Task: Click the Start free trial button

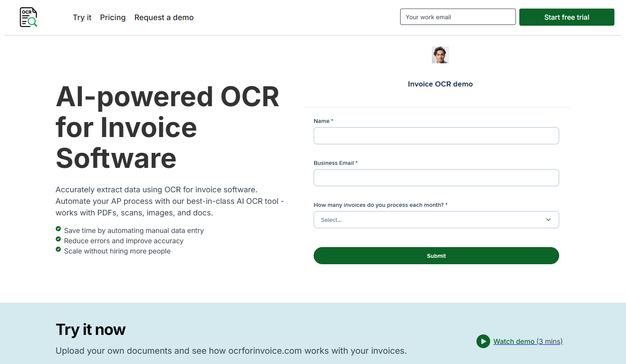Action: point(566,17)
